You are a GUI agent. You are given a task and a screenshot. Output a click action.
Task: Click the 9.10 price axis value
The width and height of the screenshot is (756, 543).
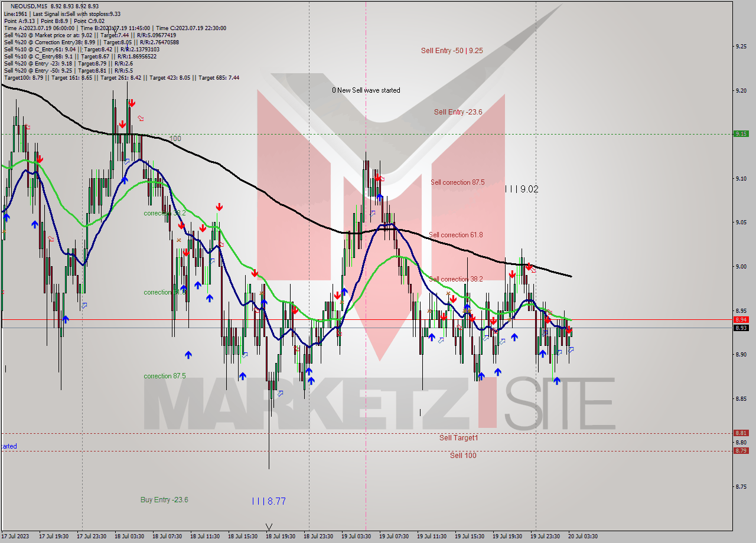click(x=741, y=178)
